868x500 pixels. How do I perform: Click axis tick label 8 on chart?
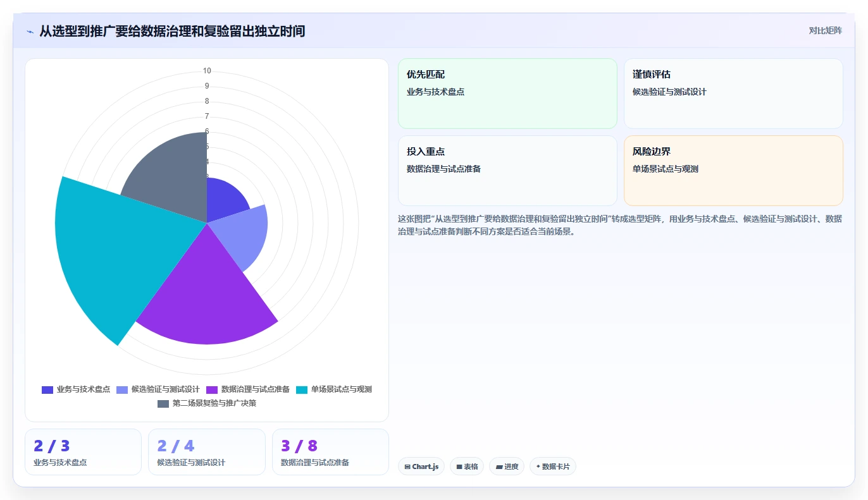(x=207, y=101)
